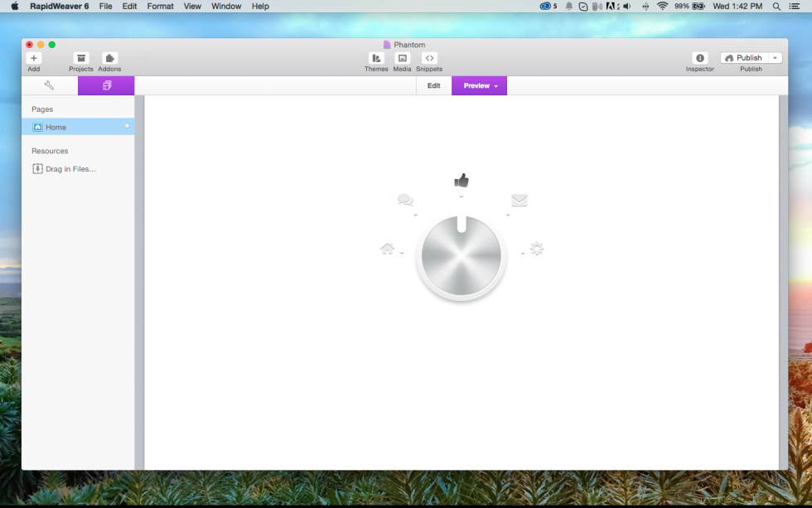Open the Edit menu in menu bar
812x508 pixels.
[x=129, y=6]
